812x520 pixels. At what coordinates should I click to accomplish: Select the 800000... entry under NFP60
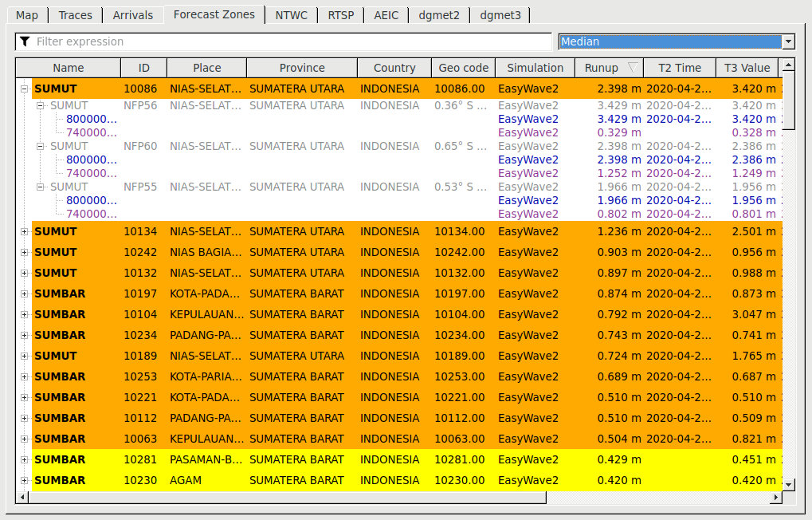92,160
